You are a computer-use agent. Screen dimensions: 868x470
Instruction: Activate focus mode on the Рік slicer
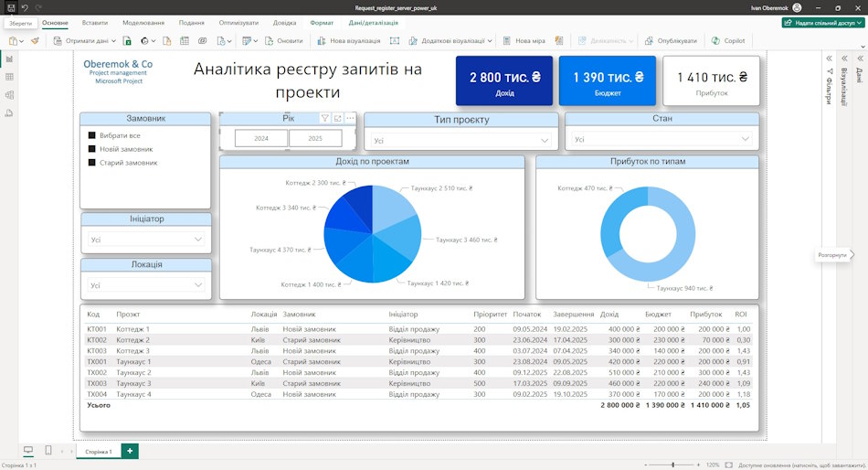click(x=338, y=118)
